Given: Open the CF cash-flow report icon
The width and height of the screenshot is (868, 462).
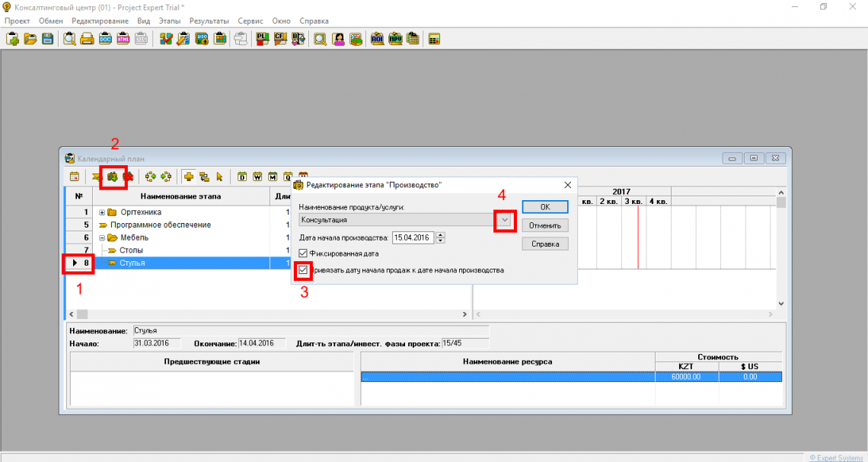Looking at the screenshot, I should pyautogui.click(x=279, y=39).
